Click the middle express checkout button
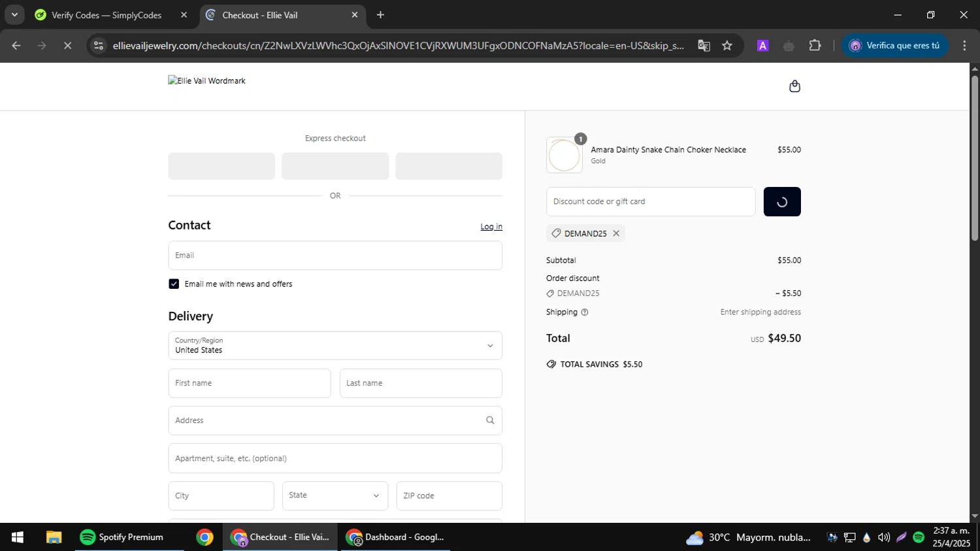 335,166
